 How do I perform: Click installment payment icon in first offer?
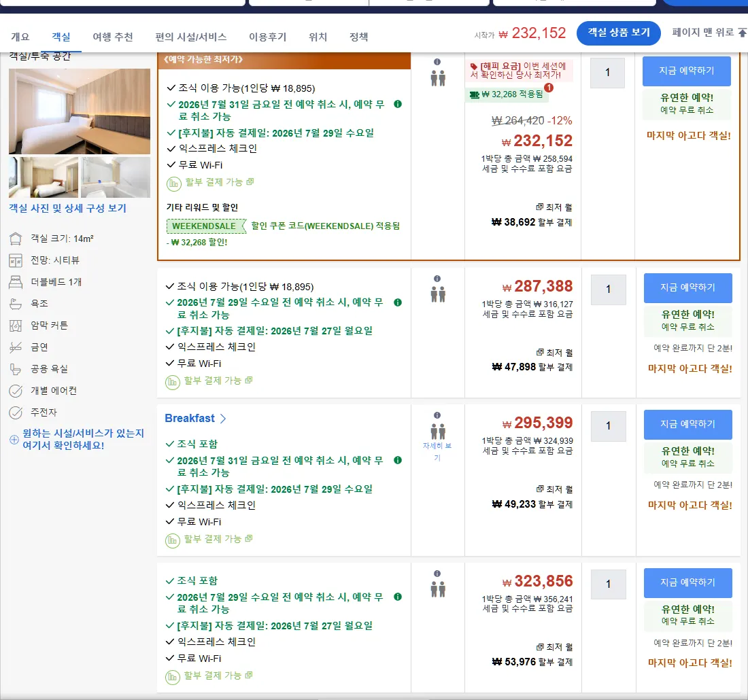pos(173,183)
